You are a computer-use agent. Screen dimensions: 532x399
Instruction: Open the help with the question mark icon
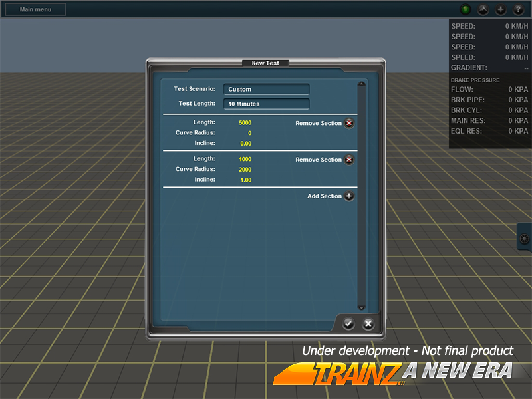[518, 9]
